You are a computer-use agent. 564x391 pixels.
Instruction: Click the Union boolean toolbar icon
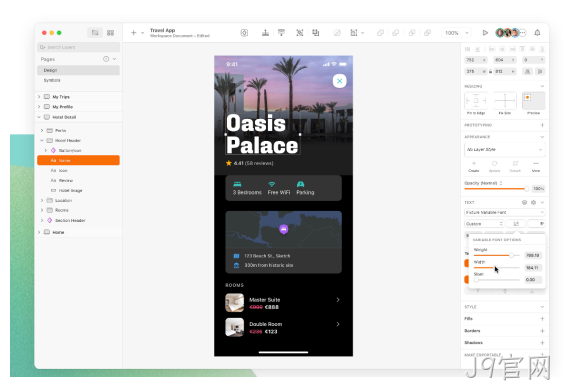pos(380,33)
